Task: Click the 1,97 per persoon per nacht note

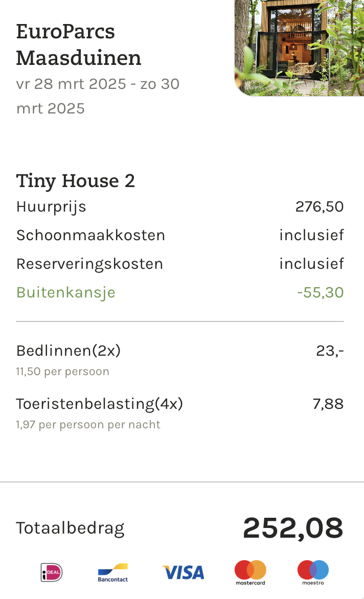Action: coord(88,425)
